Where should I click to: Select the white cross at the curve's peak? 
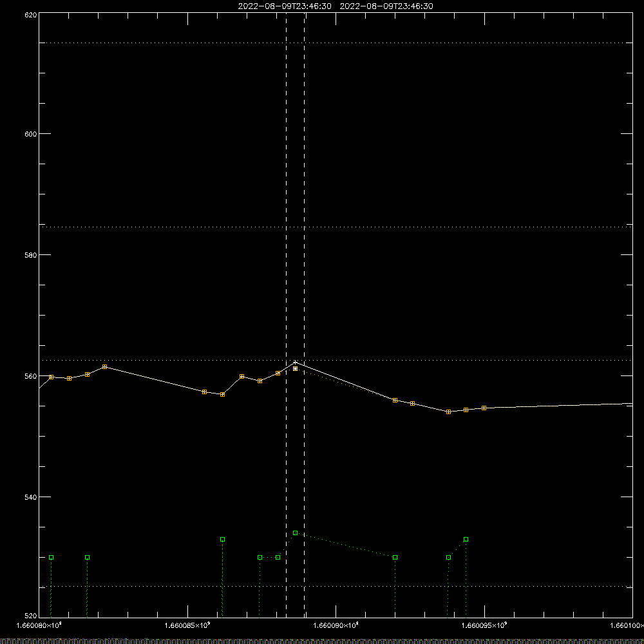(296, 363)
